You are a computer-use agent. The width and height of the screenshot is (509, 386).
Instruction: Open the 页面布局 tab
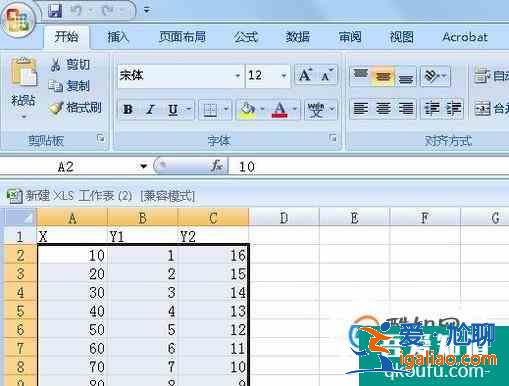(x=182, y=37)
